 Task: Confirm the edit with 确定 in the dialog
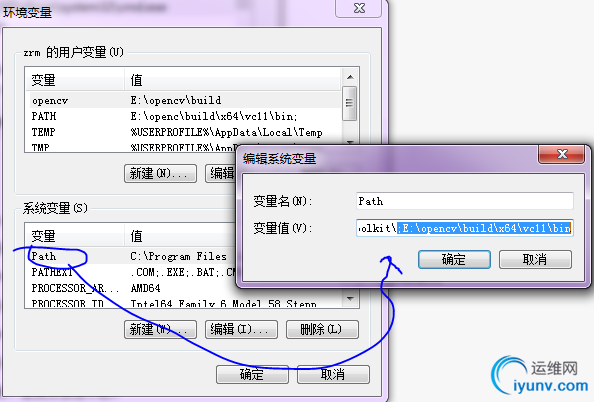(x=454, y=260)
